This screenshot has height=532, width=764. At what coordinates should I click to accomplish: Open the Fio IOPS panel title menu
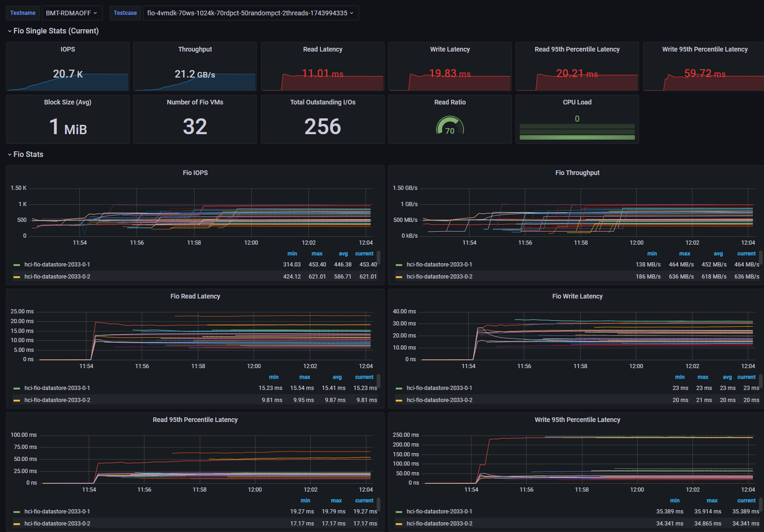click(195, 173)
